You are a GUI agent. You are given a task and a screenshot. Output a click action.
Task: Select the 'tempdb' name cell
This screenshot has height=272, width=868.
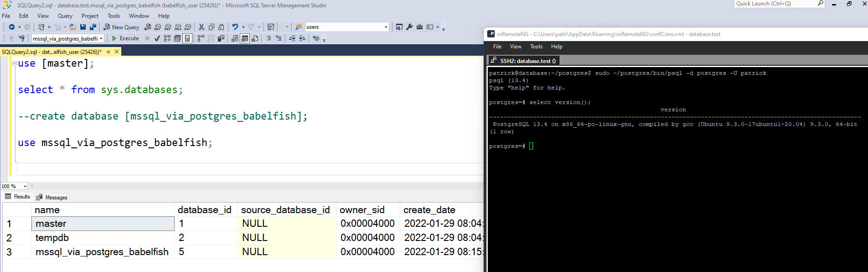coord(103,238)
